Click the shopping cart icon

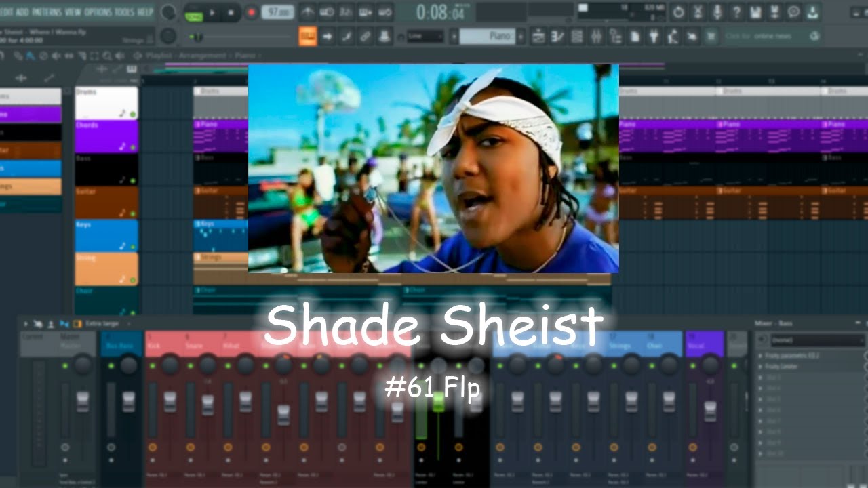(x=711, y=37)
